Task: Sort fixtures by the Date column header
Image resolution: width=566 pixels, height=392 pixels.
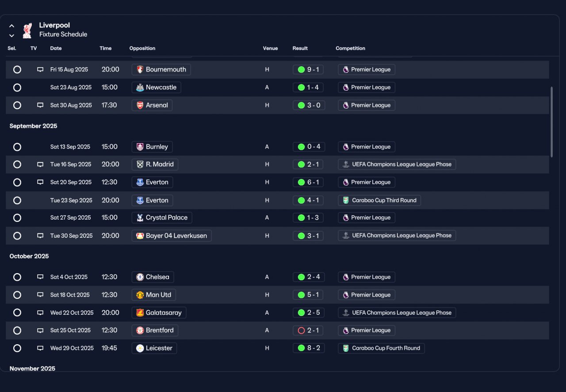Action: [56, 48]
